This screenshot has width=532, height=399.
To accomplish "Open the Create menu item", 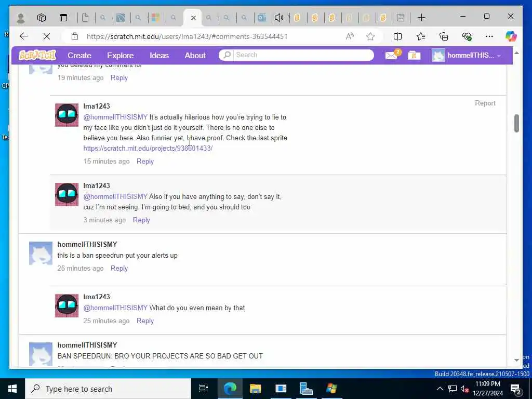I will [x=79, y=55].
